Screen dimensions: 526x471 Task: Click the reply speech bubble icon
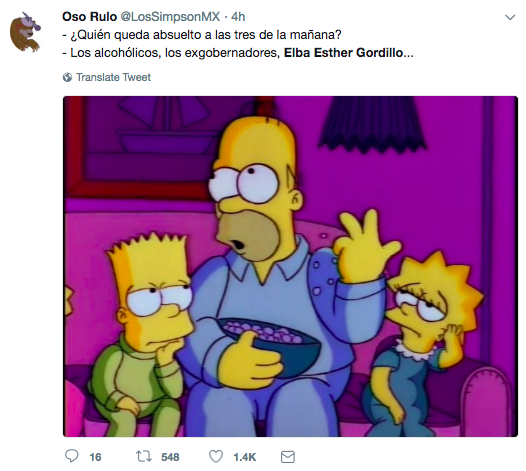(x=71, y=456)
